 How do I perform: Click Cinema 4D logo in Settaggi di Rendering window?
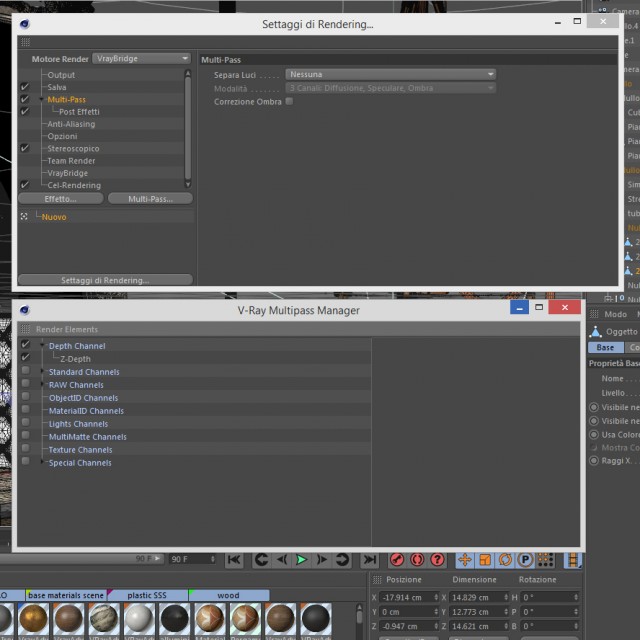[x=24, y=24]
